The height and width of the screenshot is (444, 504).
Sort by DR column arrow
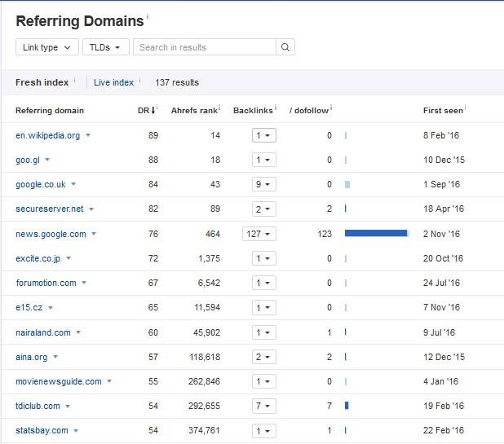tap(153, 110)
